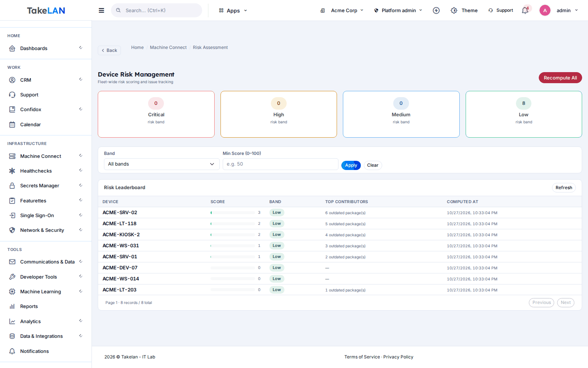588x368 pixels.
Task: Toggle the hamburger sidebar menu icon
Action: pyautogui.click(x=101, y=10)
